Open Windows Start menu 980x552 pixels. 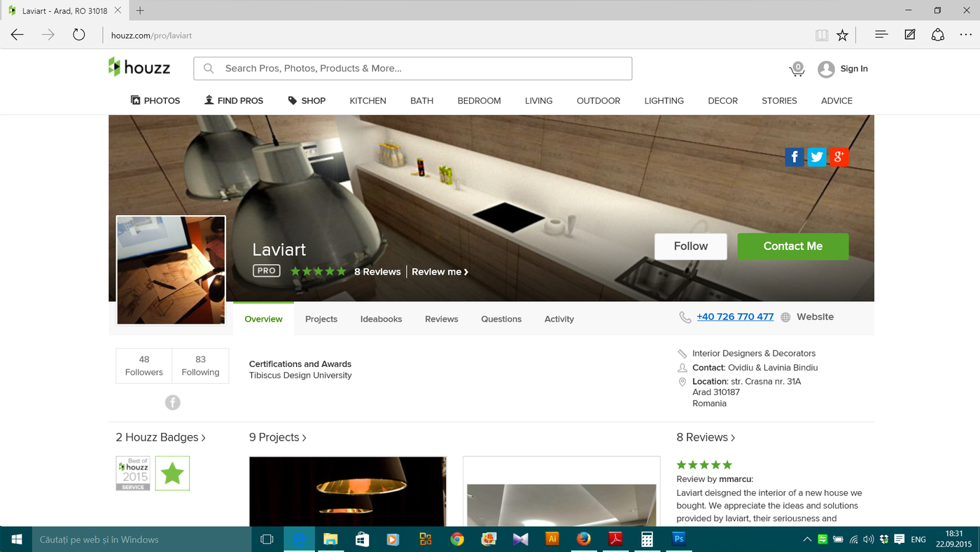tap(16, 539)
